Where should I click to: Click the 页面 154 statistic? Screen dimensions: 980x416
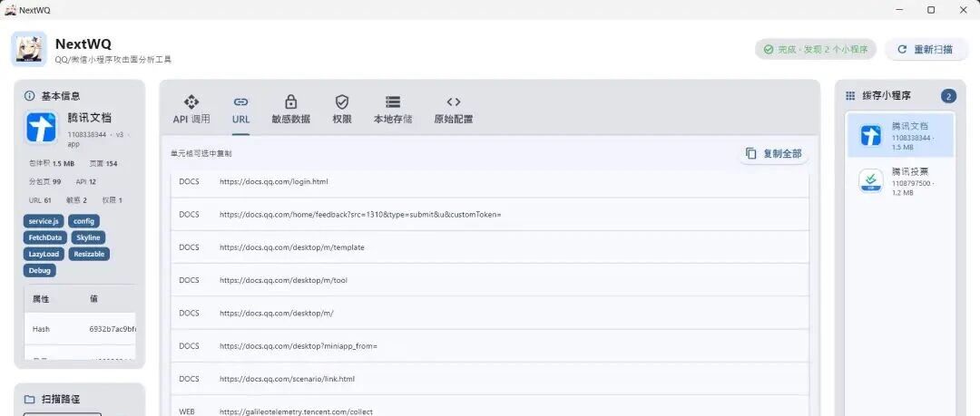[x=103, y=164]
